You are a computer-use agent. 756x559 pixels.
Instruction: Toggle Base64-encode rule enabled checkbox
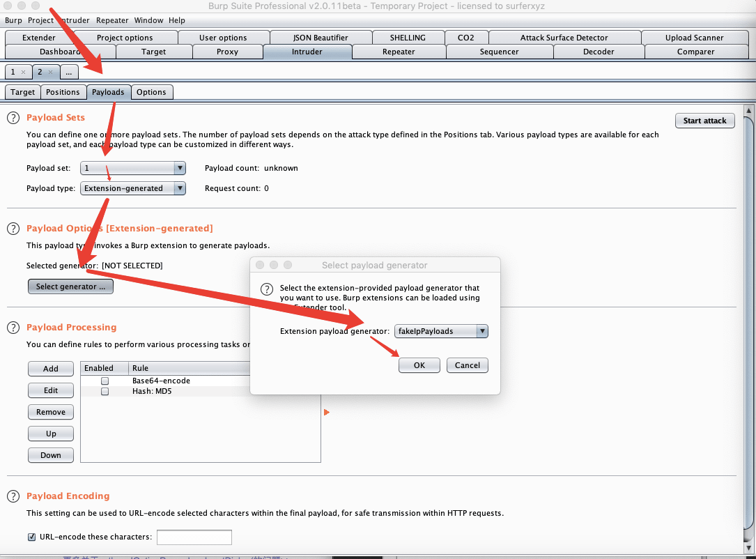pyautogui.click(x=105, y=381)
